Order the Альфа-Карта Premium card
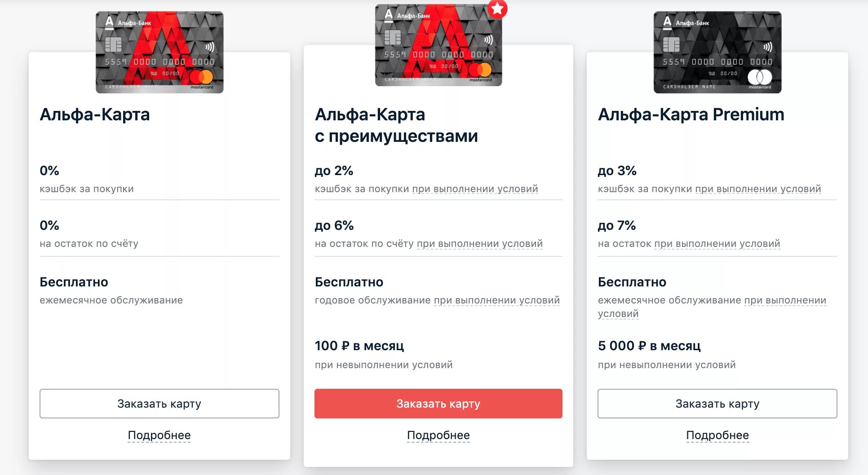This screenshot has height=475, width=868. pos(717,404)
